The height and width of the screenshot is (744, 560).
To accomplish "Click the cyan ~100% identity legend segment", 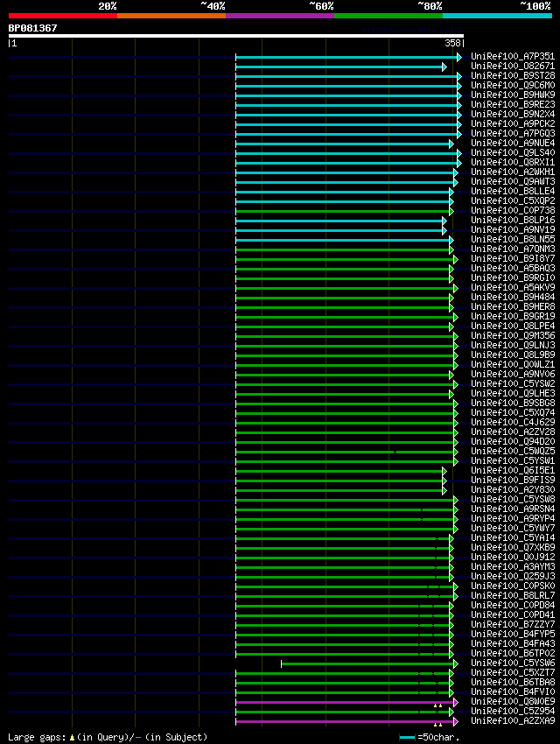I will click(497, 16).
